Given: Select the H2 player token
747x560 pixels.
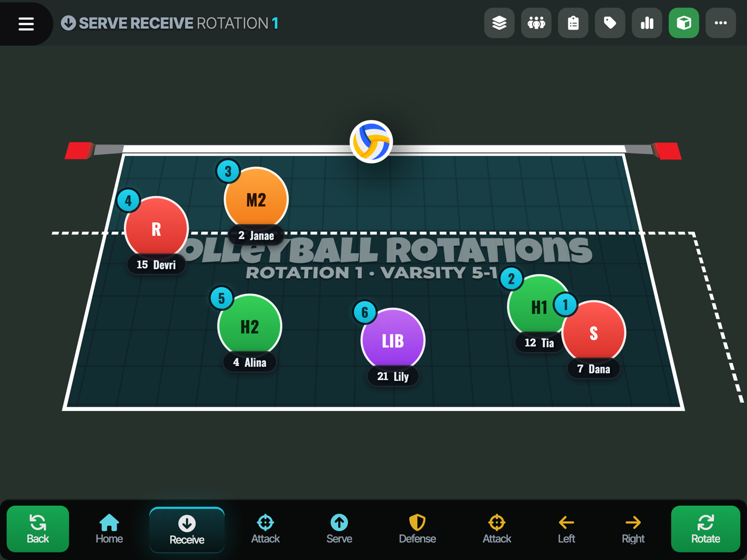Looking at the screenshot, I should click(x=250, y=326).
